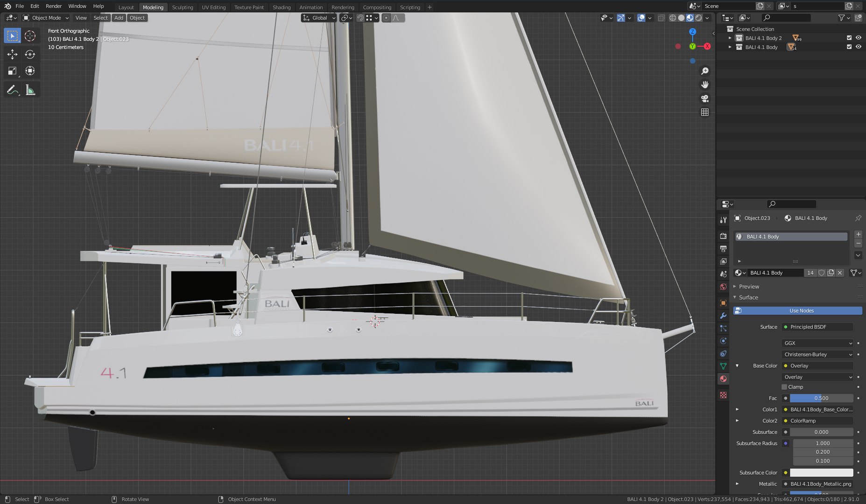Screen dimensions: 866x504
Task: Open the Object Data properties tab
Action: (723, 366)
